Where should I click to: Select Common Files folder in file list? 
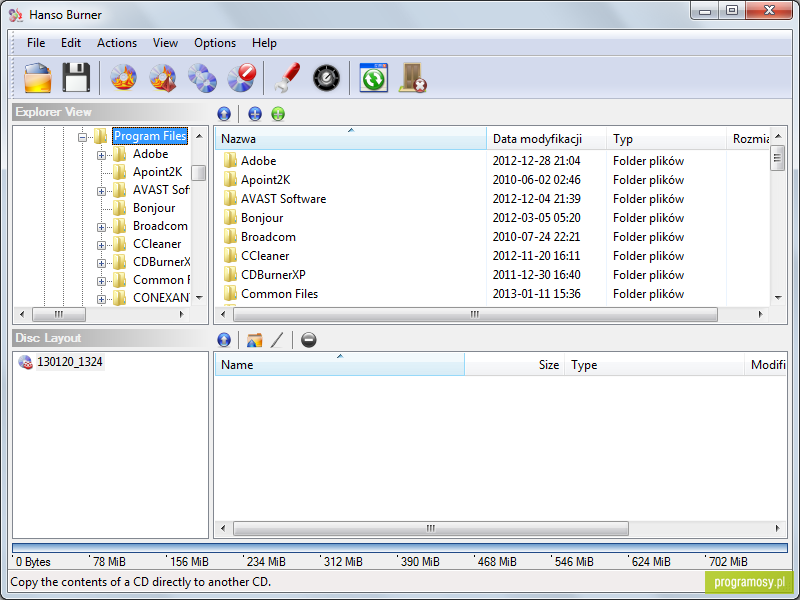point(279,294)
